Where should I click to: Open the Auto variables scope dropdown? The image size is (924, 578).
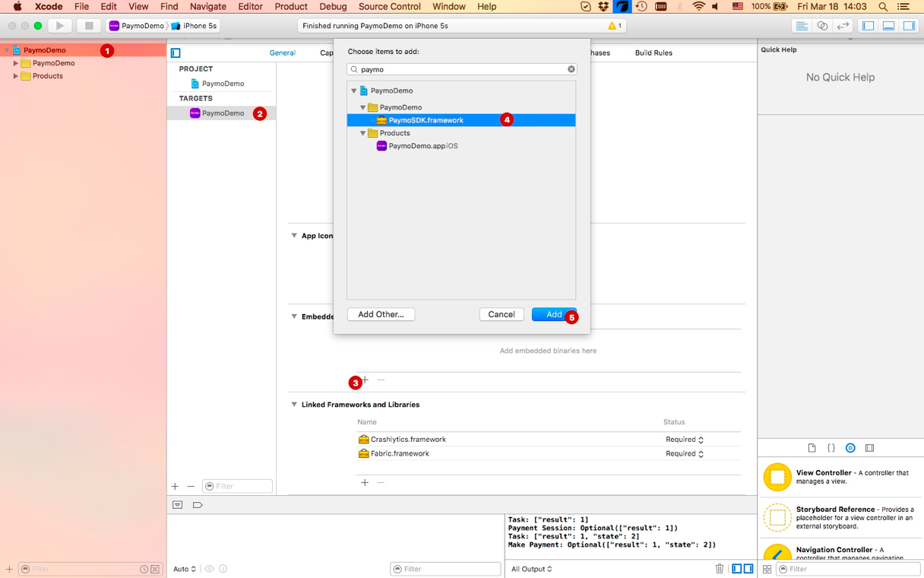[x=185, y=569]
